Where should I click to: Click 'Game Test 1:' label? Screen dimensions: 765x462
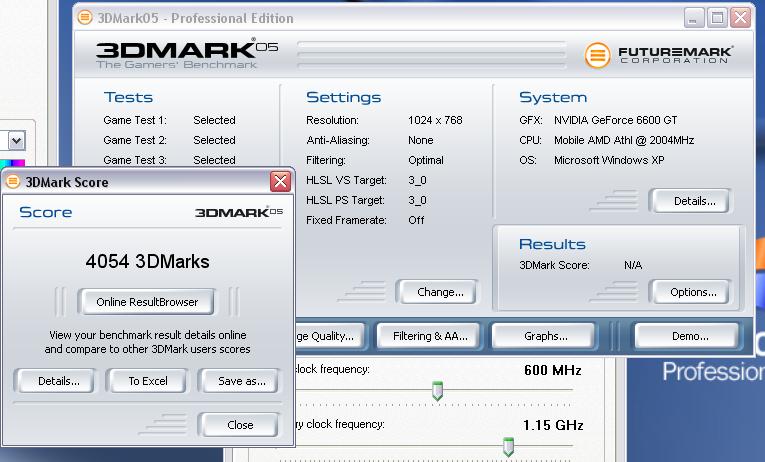tap(135, 120)
